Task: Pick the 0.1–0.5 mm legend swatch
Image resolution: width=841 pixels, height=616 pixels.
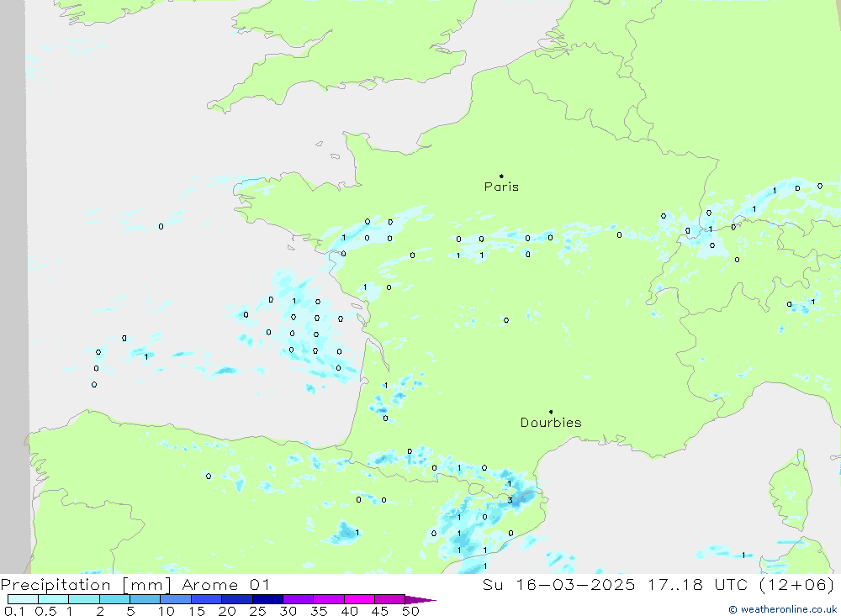Action: pyautogui.click(x=23, y=599)
